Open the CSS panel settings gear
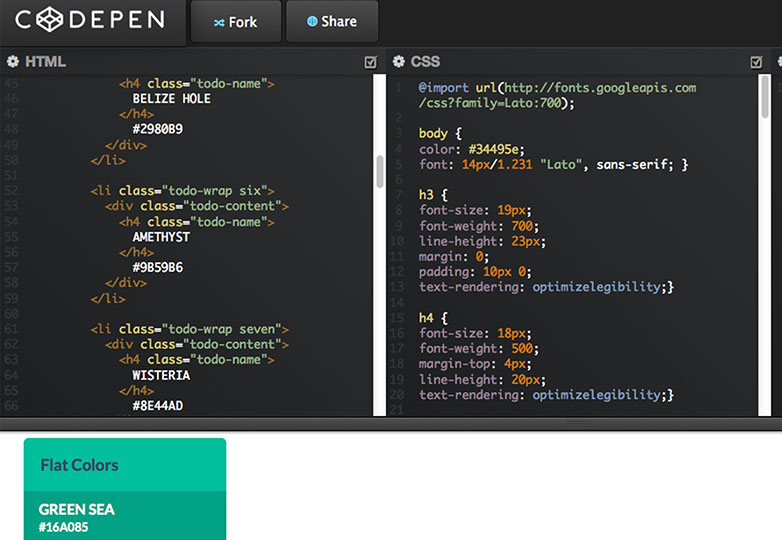Image resolution: width=782 pixels, height=540 pixels. 398,62
